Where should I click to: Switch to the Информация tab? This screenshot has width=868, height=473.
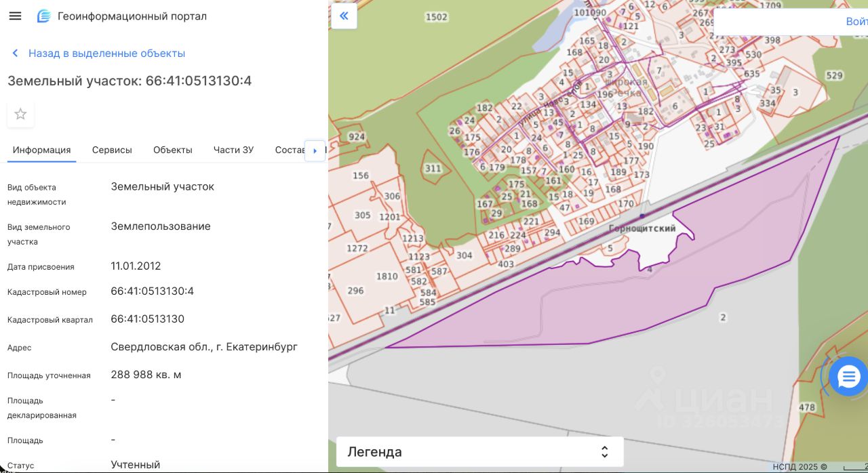click(41, 150)
